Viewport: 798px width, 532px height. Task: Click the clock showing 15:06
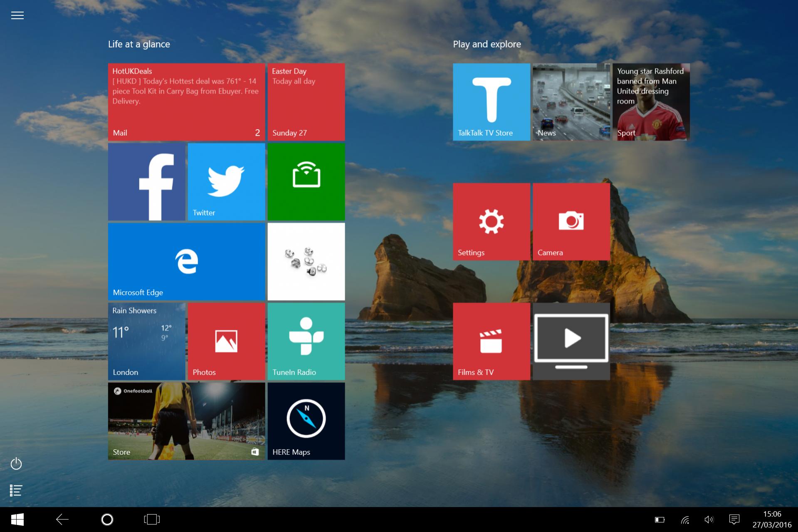[772, 520]
